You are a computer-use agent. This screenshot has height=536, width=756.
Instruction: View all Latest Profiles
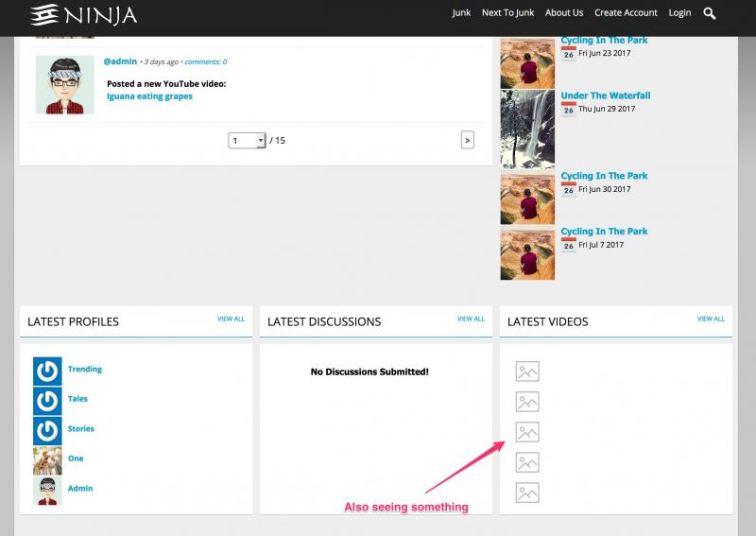point(231,320)
